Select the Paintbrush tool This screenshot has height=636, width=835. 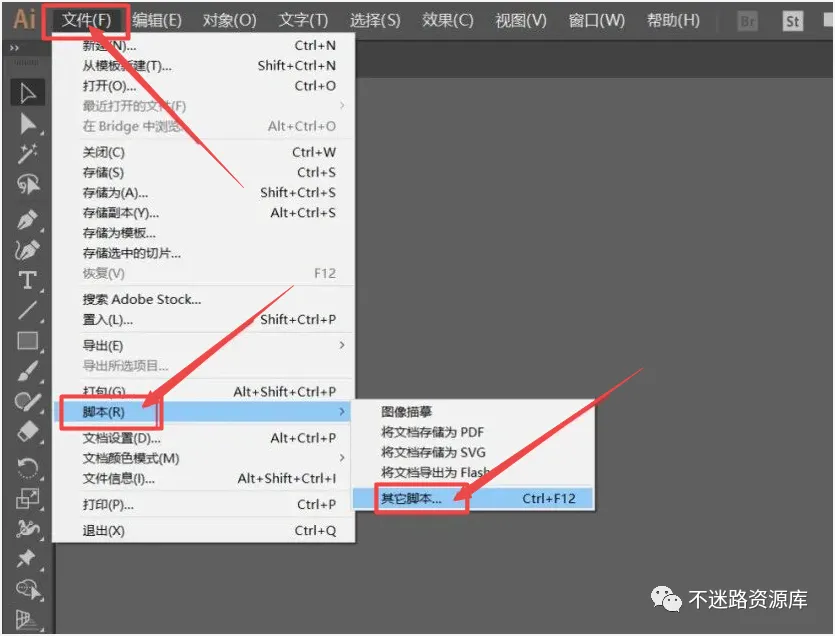[27, 371]
